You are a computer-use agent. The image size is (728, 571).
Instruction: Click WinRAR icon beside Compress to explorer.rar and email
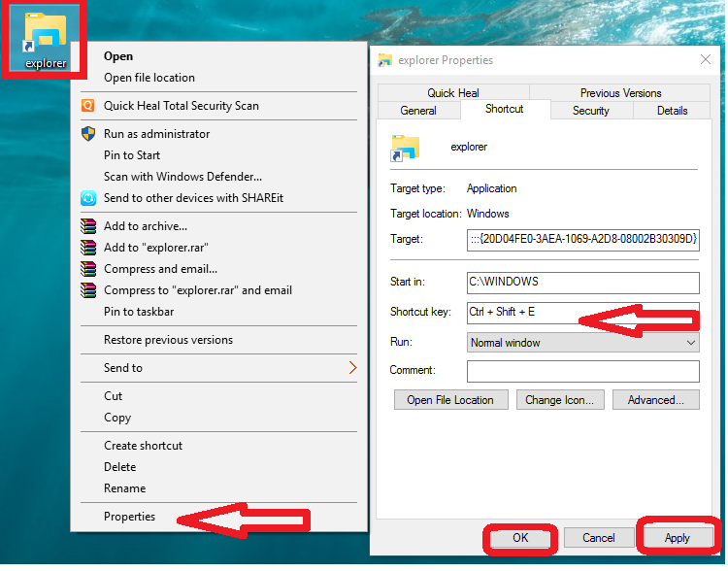pyautogui.click(x=88, y=290)
